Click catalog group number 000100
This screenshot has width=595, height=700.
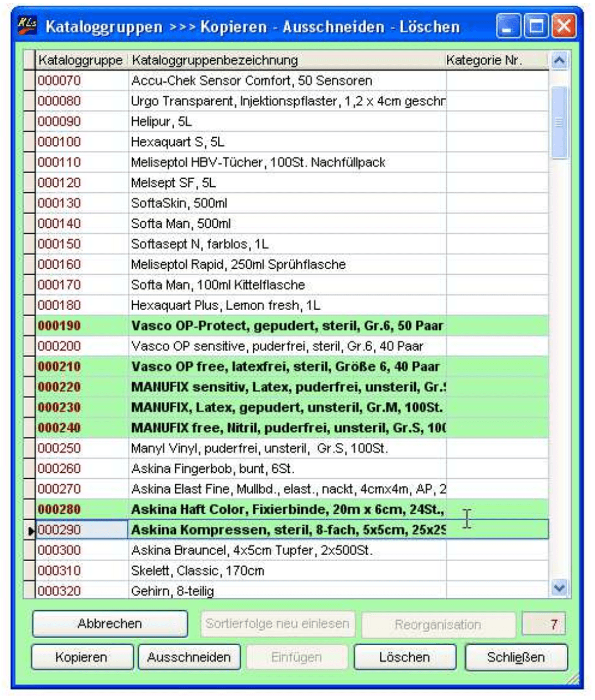[x=59, y=142]
